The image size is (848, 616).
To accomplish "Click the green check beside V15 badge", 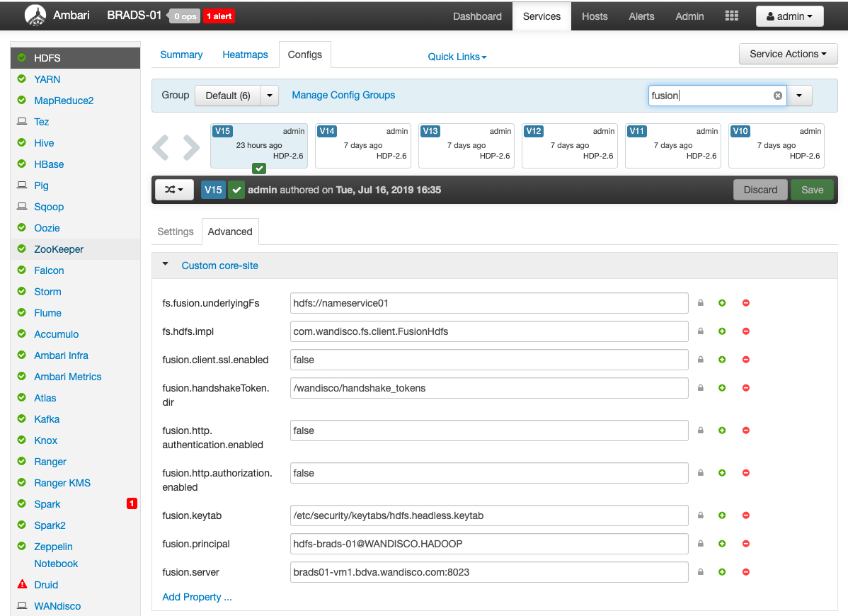I will point(236,190).
